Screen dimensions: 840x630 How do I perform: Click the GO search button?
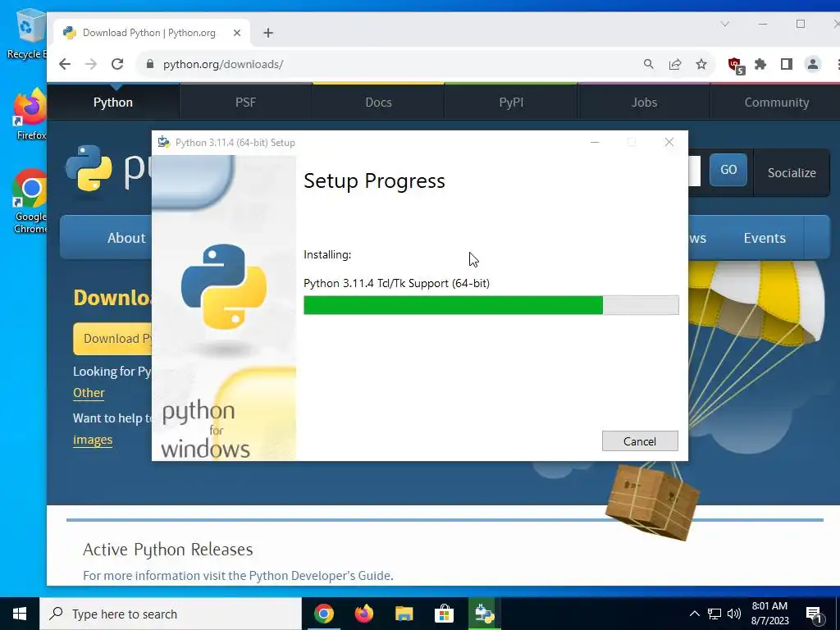(x=728, y=170)
